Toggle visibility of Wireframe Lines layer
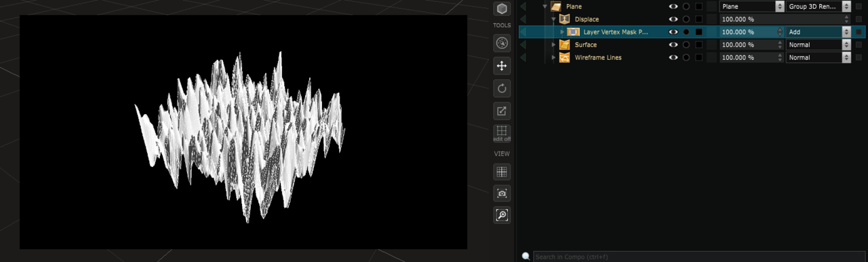The width and height of the screenshot is (868, 262). click(673, 58)
